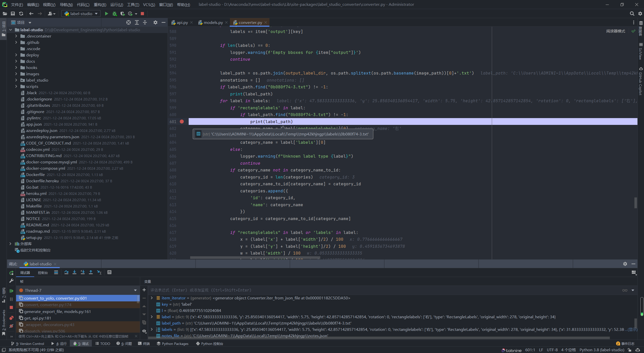644x353 pixels.
Task: Open the VCS menu
Action: point(149,4)
